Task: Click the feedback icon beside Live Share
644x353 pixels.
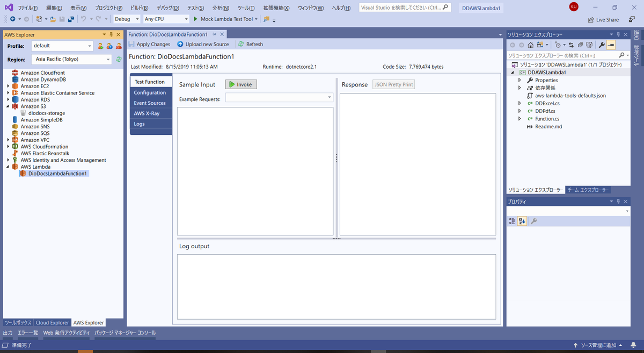Action: point(632,19)
